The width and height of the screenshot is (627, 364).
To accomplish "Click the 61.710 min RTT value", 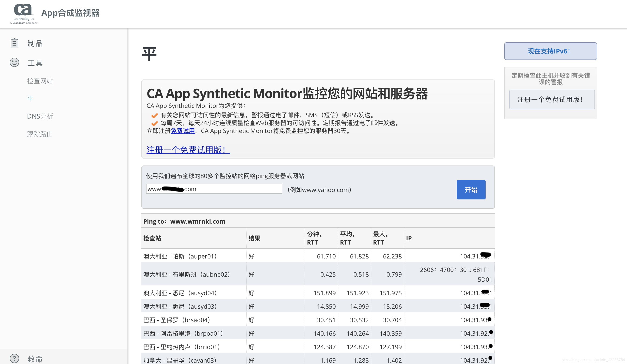I will tap(326, 256).
